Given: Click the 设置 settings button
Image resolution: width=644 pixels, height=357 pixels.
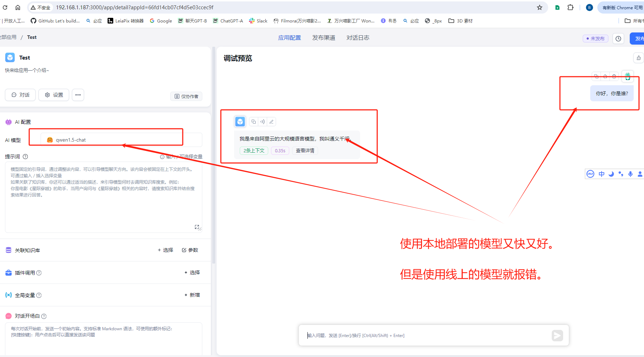Looking at the screenshot, I should [54, 95].
